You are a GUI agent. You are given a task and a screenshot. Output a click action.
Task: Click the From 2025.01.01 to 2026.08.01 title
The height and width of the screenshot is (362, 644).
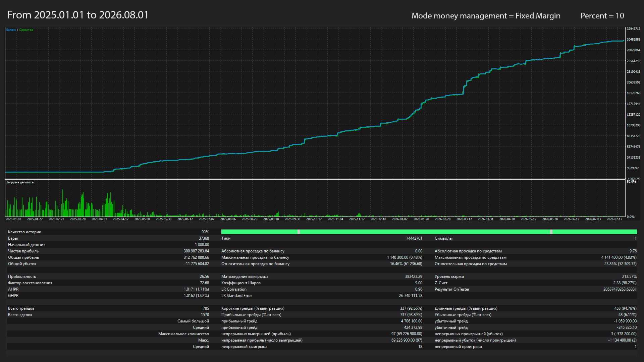click(x=78, y=15)
